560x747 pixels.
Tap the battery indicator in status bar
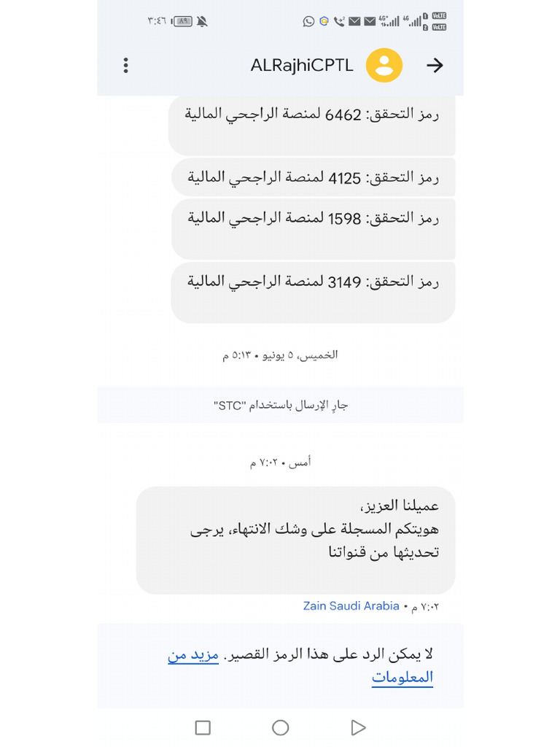182,21
